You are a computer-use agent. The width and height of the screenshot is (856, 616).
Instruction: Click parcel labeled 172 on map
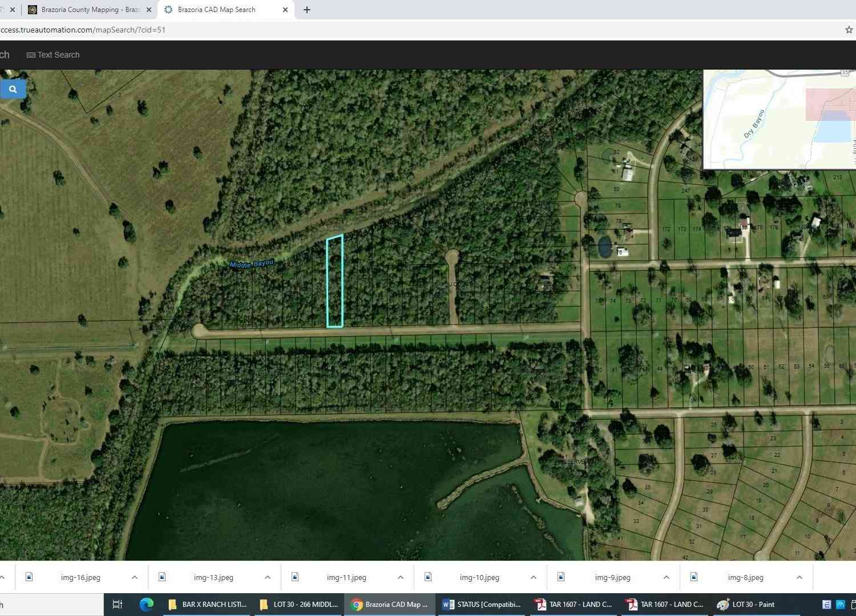coord(665,229)
